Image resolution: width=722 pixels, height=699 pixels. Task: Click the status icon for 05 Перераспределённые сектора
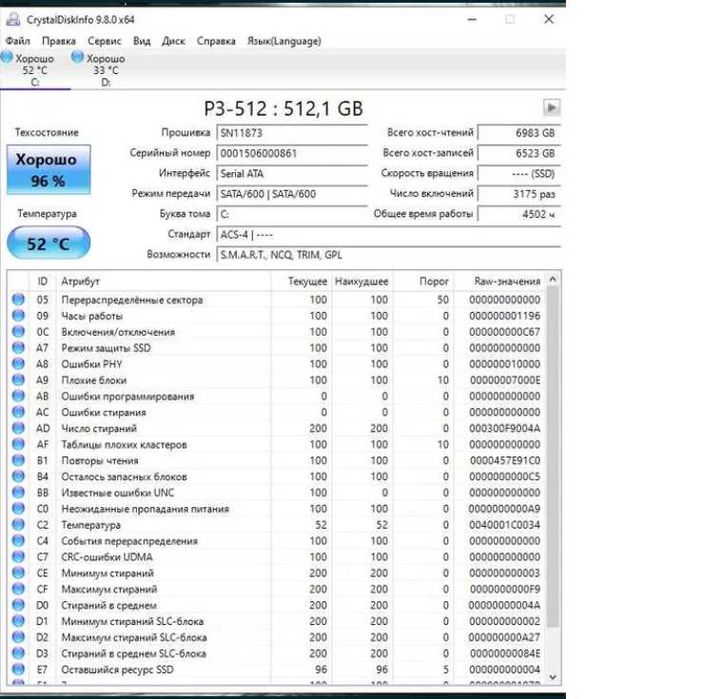(18, 300)
